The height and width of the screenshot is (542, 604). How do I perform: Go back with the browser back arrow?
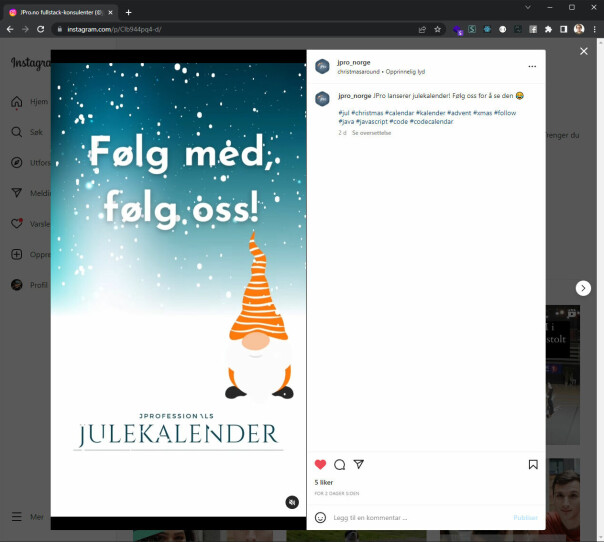10,29
